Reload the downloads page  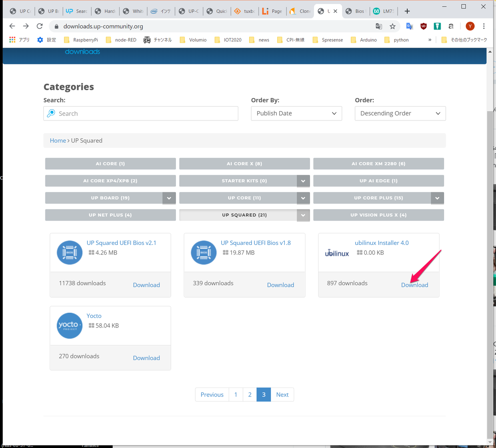[40, 26]
